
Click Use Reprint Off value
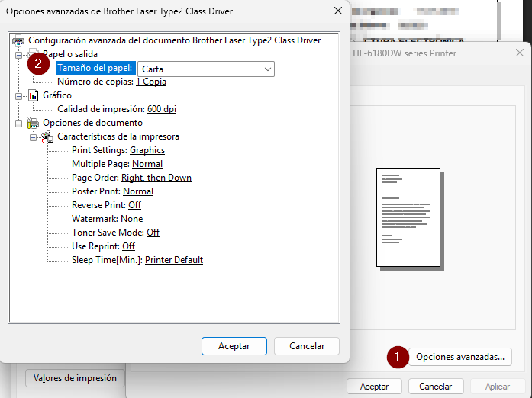click(x=128, y=246)
